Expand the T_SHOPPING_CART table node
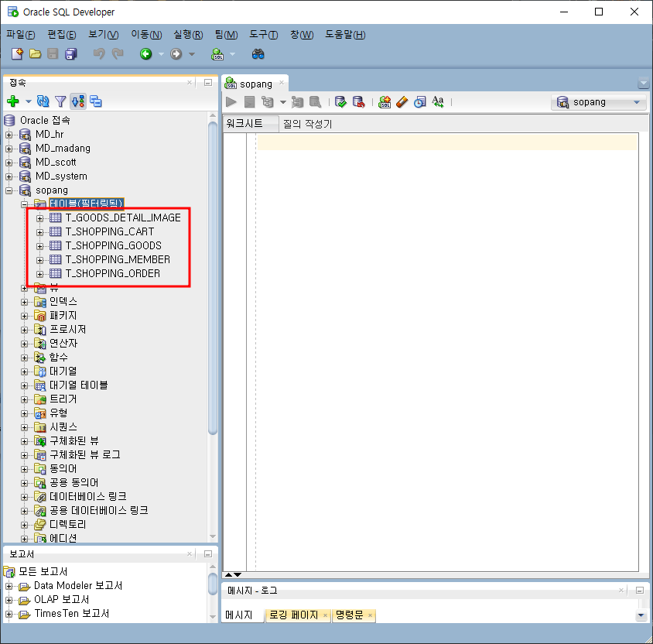Image resolution: width=653 pixels, height=644 pixels. 40,232
